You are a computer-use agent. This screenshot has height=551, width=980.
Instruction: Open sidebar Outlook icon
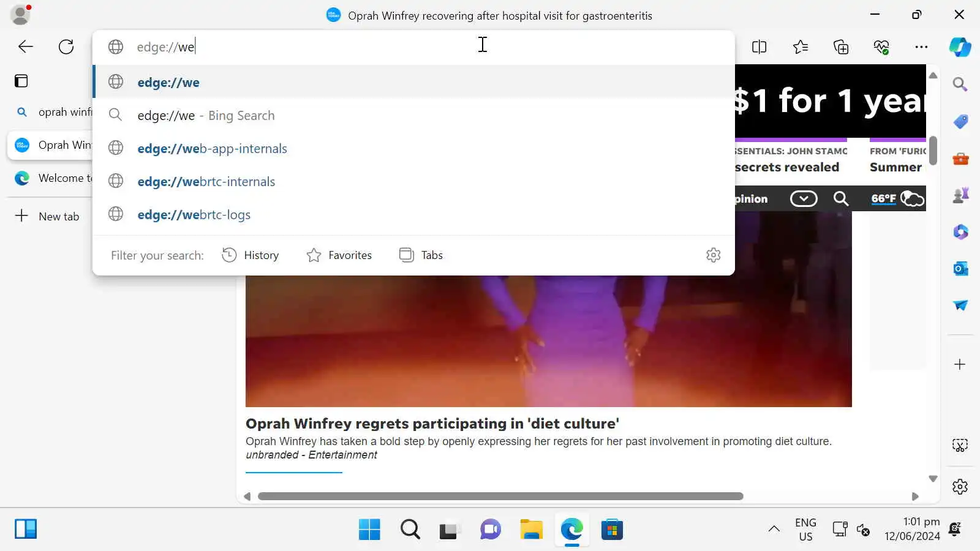click(960, 268)
